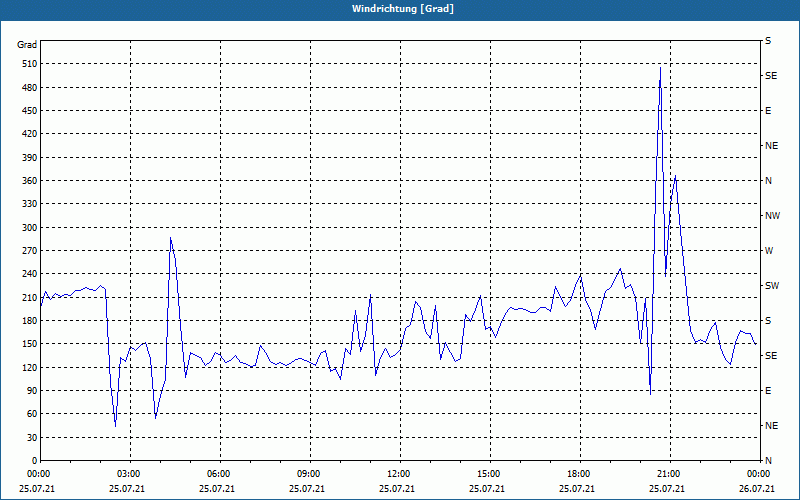Screen dimensions: 800x500
Task: Click the 15:00 time axis label
Action: click(487, 474)
